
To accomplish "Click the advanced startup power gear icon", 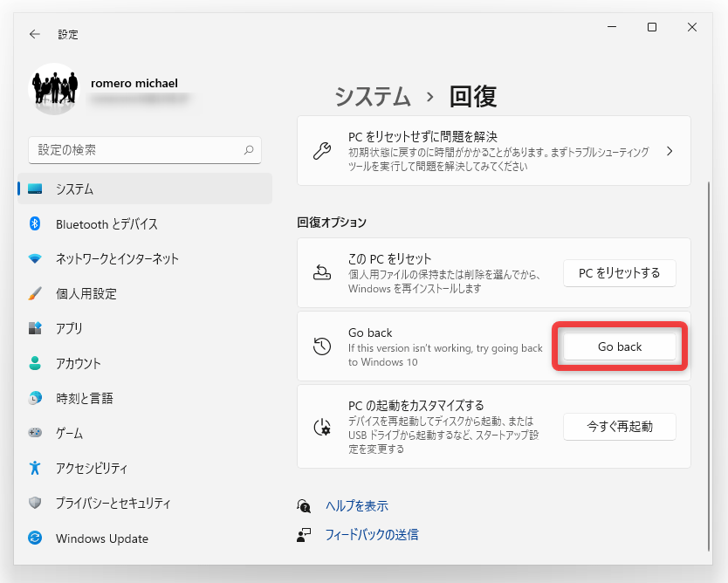I will [322, 427].
